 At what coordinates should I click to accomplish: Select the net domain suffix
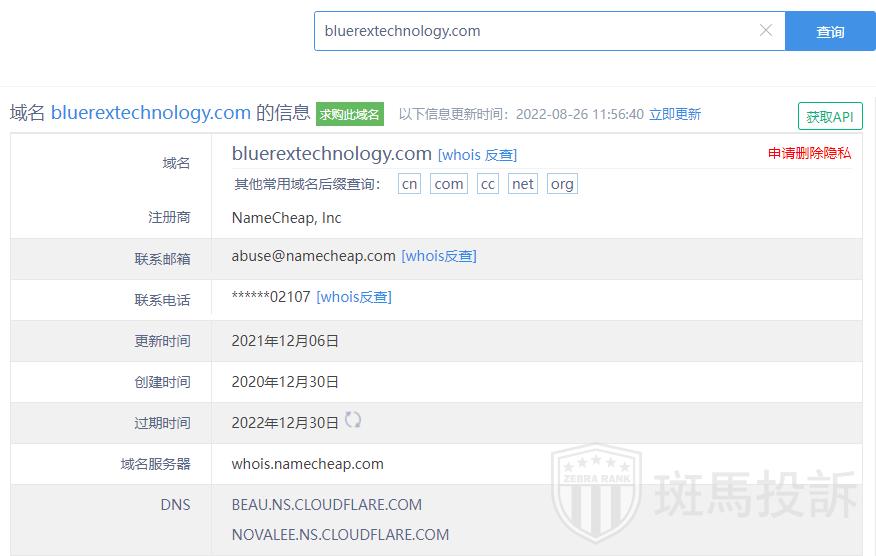(522, 184)
